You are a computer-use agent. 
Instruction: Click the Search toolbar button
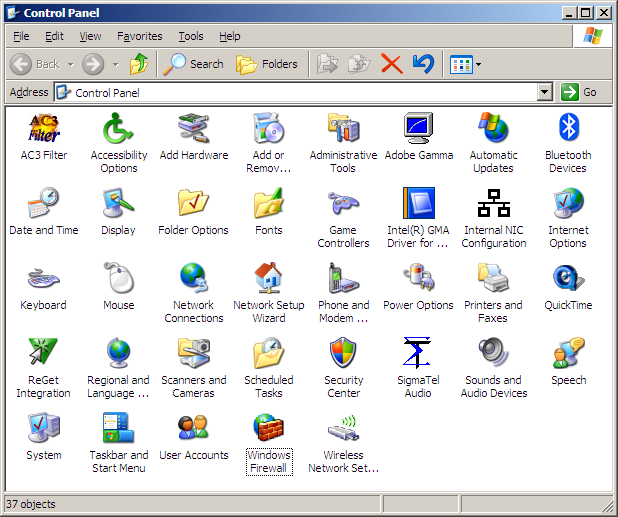194,64
